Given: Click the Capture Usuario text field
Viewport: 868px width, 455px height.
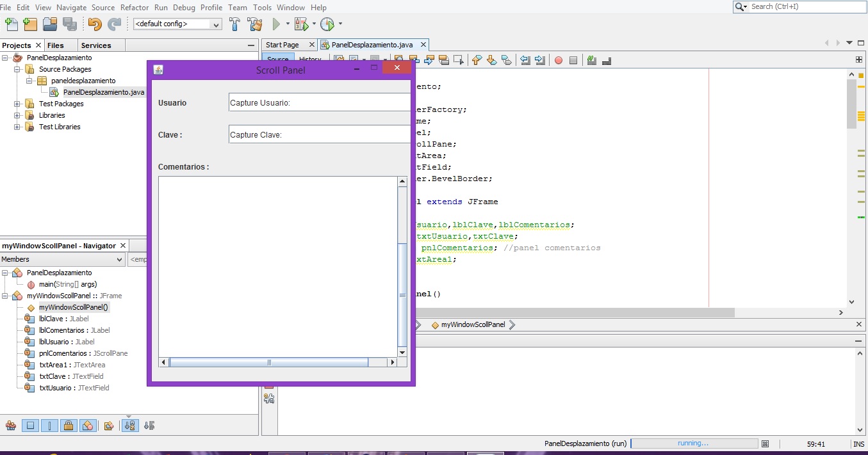Looking at the screenshot, I should [318, 102].
